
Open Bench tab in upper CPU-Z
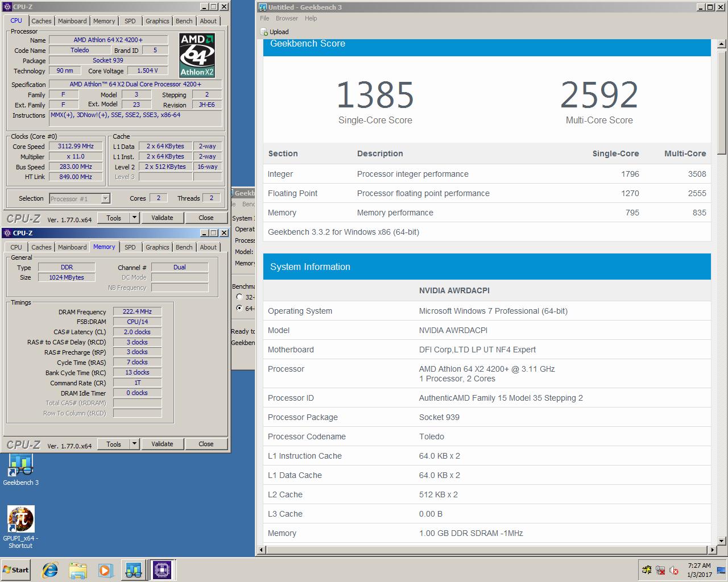coord(184,21)
